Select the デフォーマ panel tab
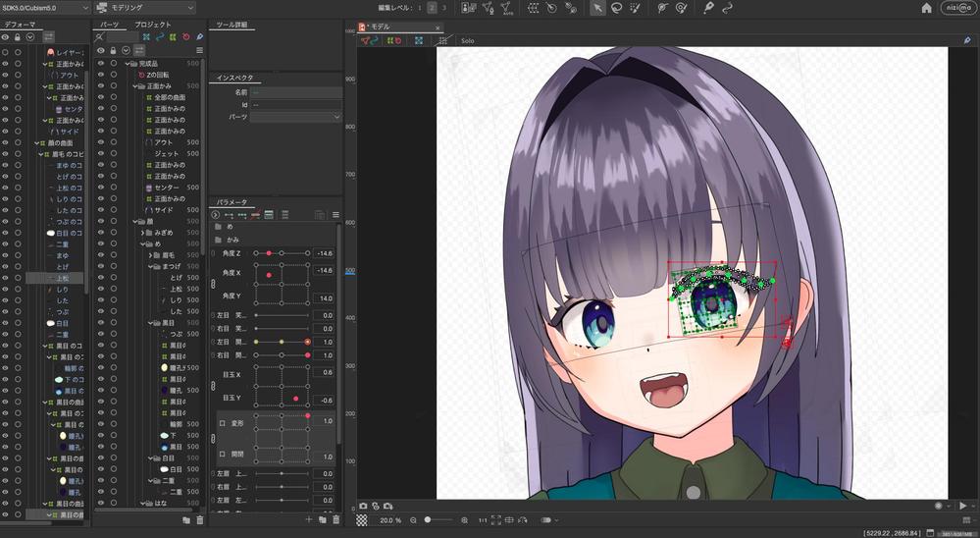The height and width of the screenshot is (538, 980). 20,25
